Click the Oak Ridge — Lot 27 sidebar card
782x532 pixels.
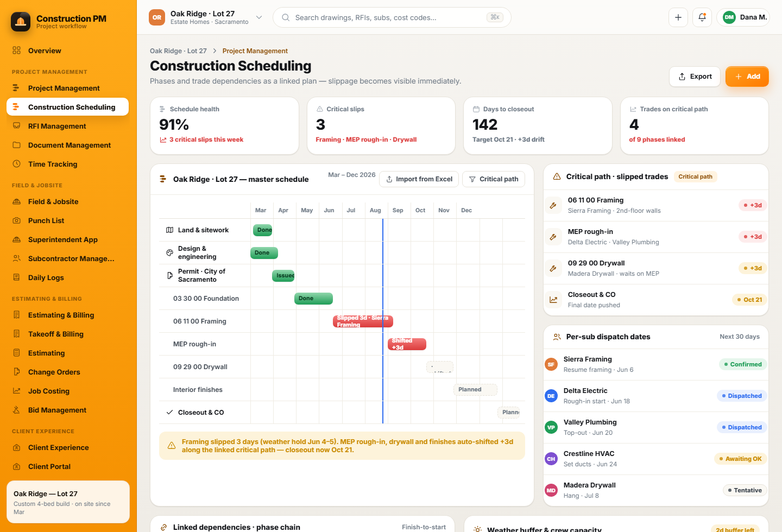(x=68, y=502)
